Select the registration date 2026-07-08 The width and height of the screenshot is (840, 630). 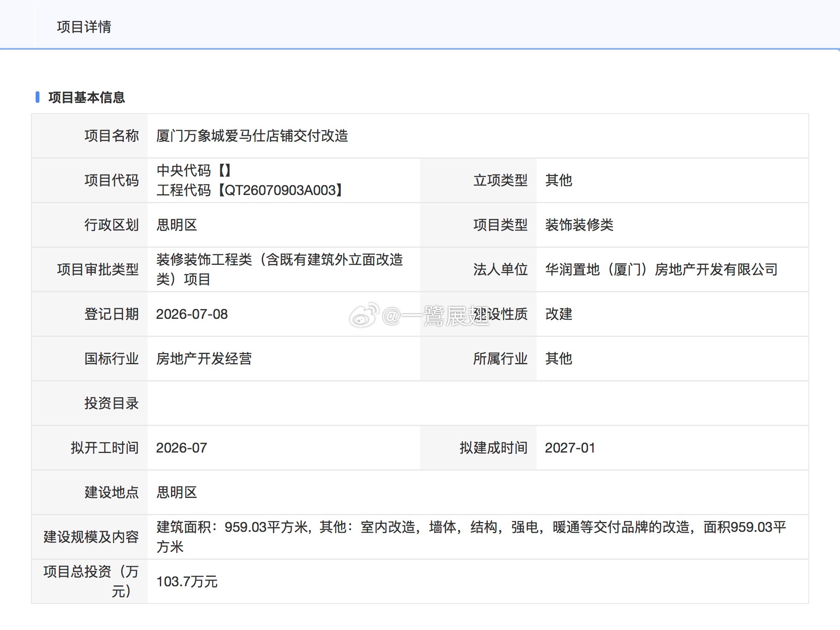192,314
